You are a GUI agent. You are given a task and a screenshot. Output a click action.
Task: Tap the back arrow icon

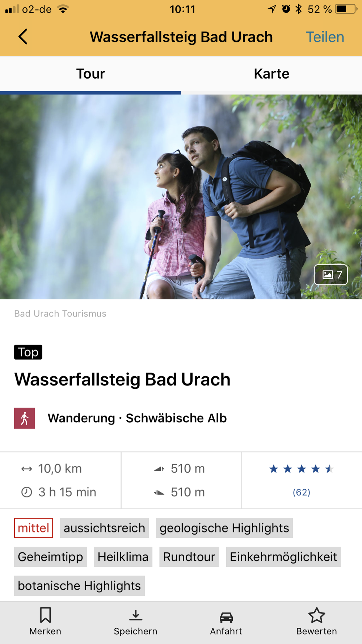23,37
